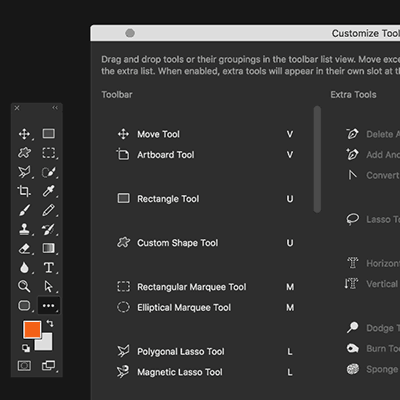Image resolution: width=400 pixels, height=400 pixels.
Task: Select the Path Selection arrow tool
Action: (49, 286)
